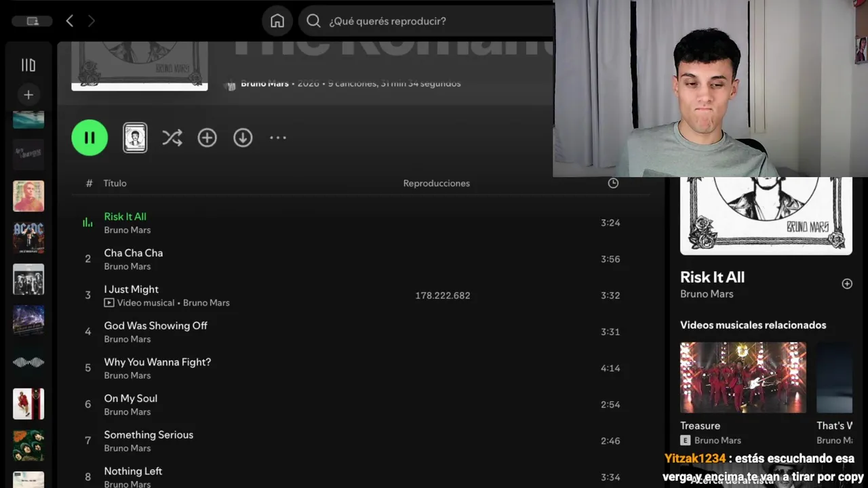
Task: Create a new playlist with sidebar plus
Action: click(28, 95)
